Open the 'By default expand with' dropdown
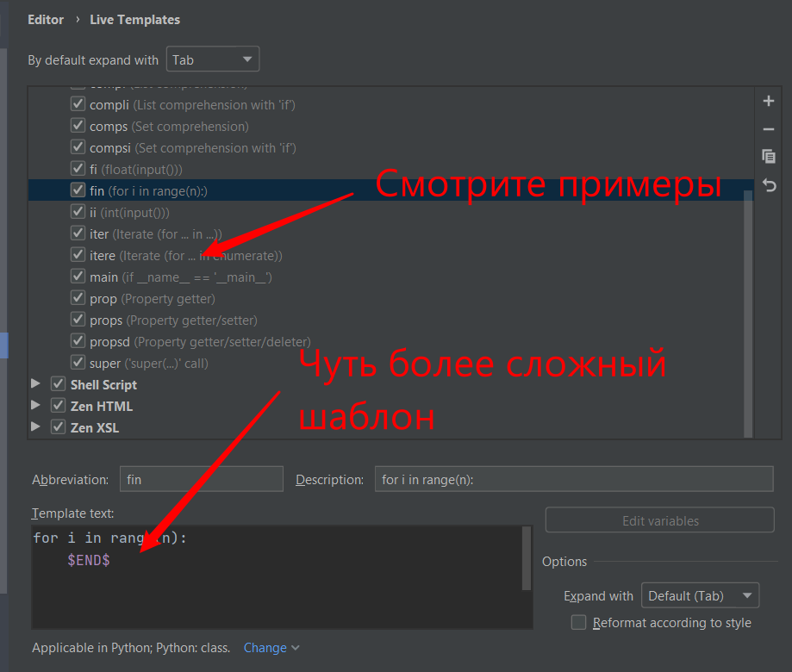 point(212,59)
